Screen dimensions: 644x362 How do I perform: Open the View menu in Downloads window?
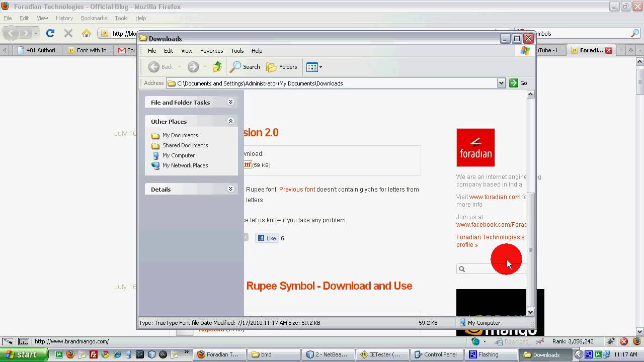pyautogui.click(x=187, y=51)
